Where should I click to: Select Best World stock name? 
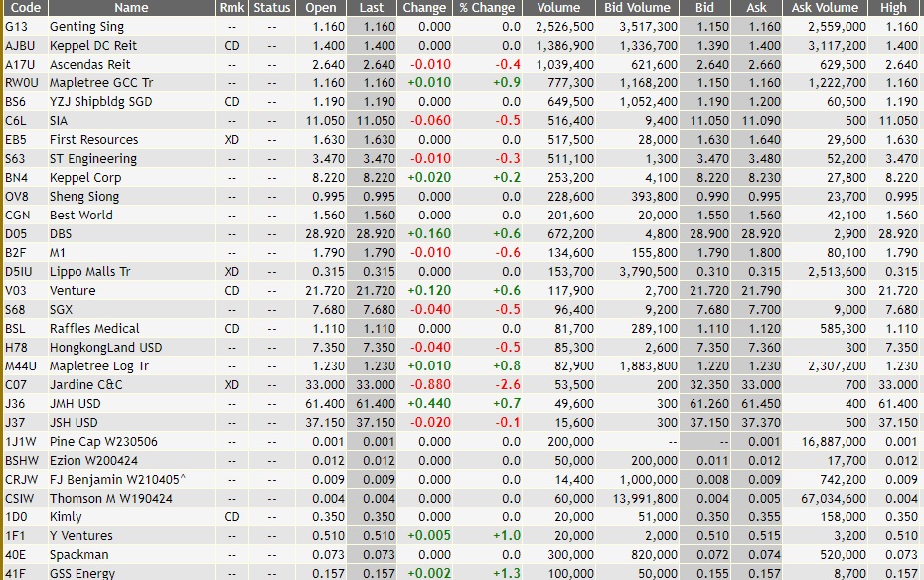81,215
